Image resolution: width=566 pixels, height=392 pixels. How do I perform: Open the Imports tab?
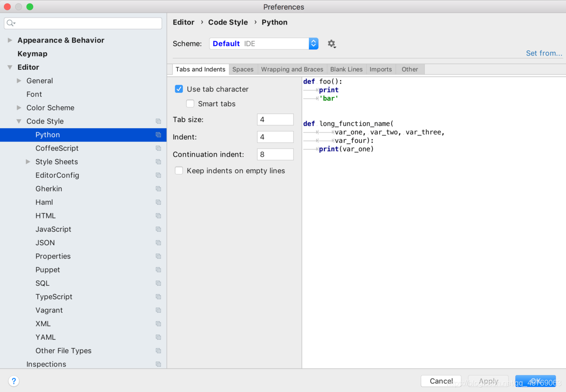pyautogui.click(x=381, y=69)
